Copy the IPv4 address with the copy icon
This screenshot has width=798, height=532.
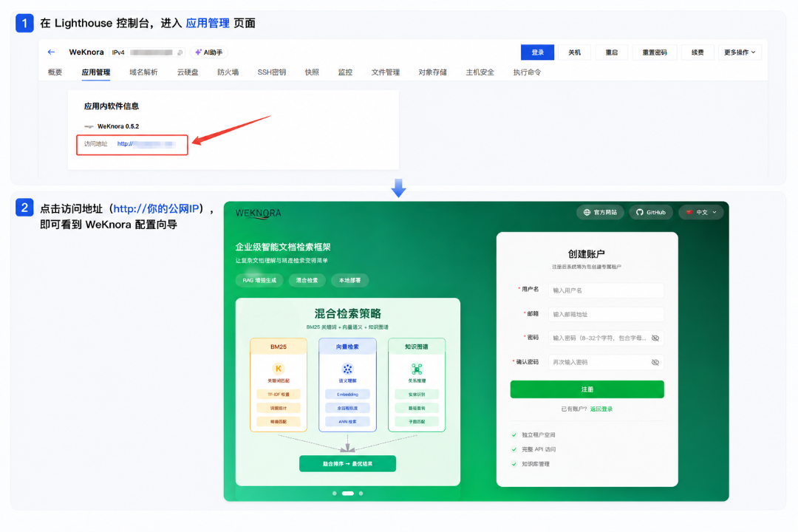click(x=180, y=52)
